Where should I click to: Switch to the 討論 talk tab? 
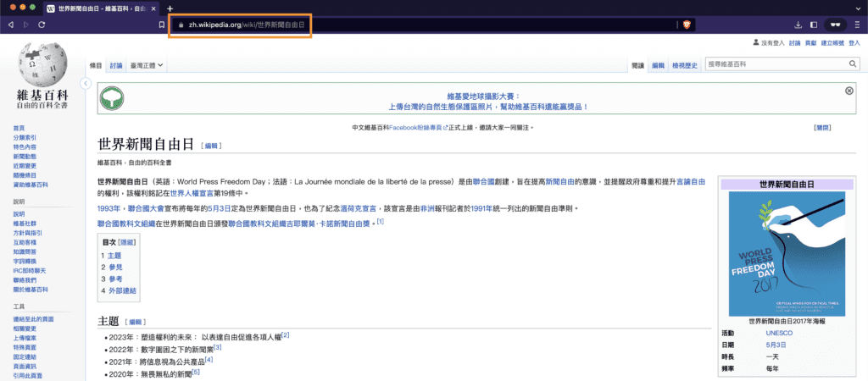[115, 65]
